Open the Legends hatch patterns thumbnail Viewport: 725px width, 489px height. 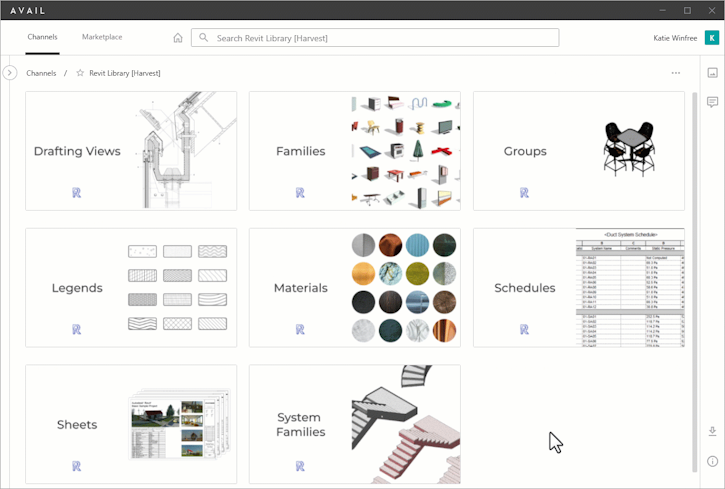click(178, 287)
